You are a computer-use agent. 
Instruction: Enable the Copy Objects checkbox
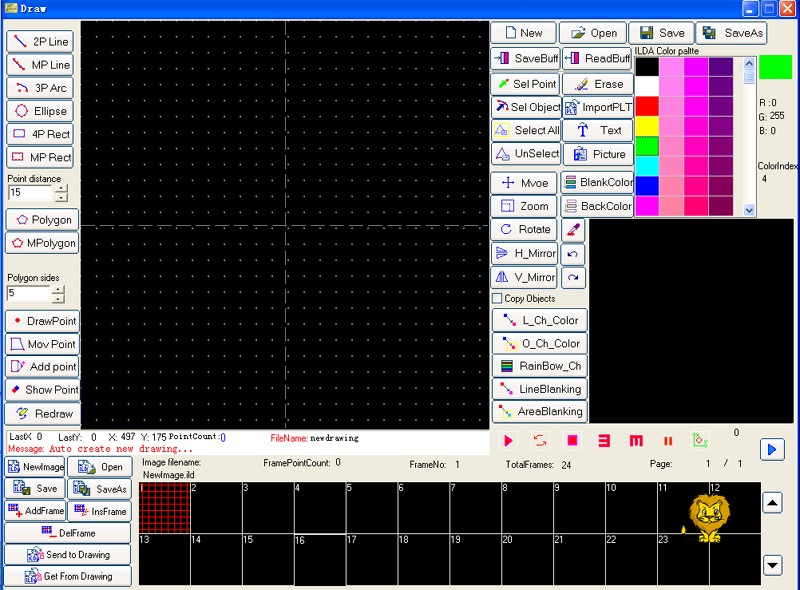click(497, 299)
